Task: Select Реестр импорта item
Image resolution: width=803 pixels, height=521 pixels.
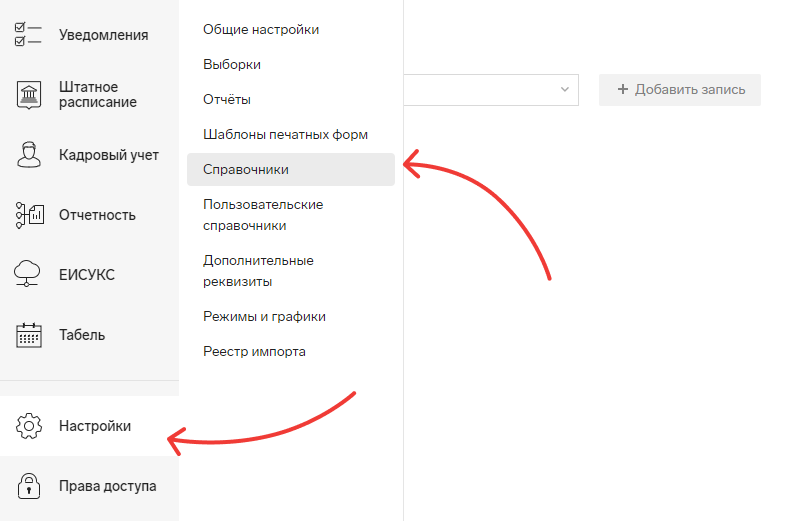Action: (x=254, y=351)
